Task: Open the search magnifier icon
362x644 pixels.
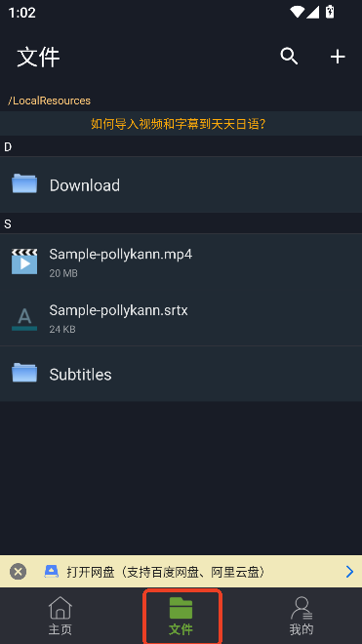Action: point(289,57)
